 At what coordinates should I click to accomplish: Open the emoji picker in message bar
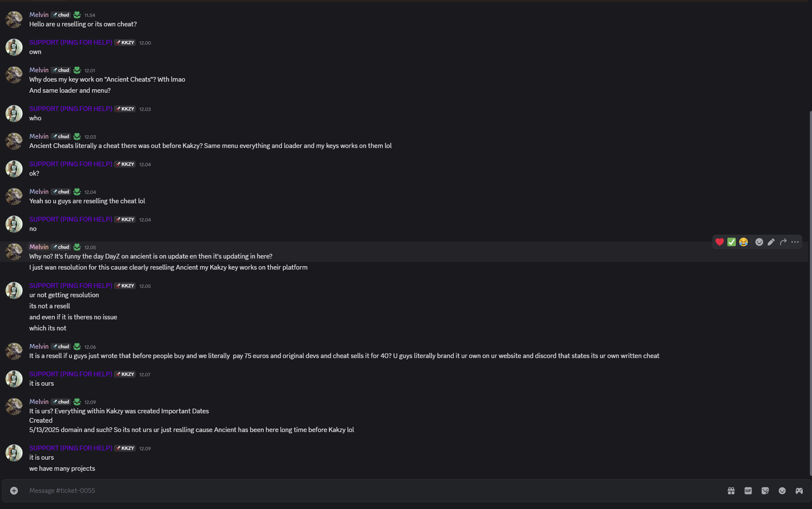[782, 491]
